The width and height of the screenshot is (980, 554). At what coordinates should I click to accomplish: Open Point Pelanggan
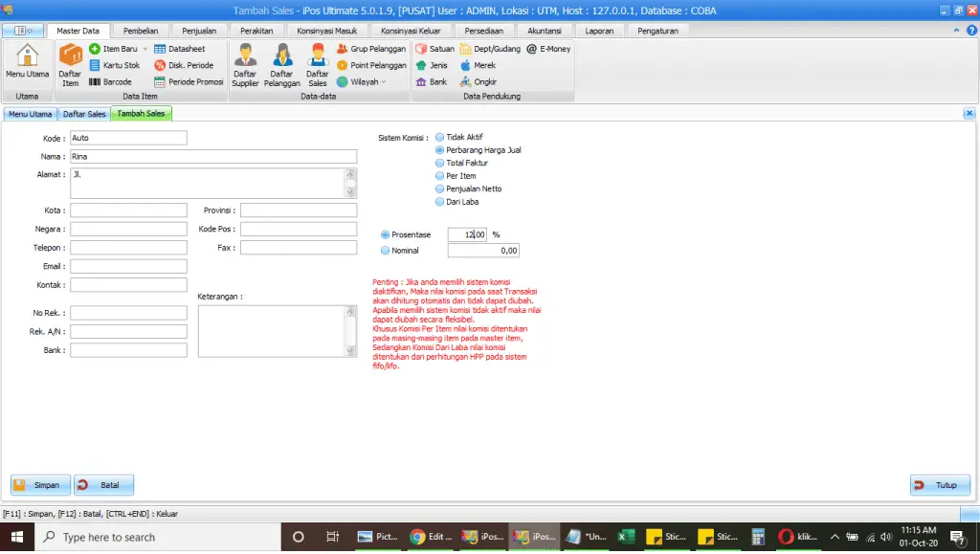tap(371, 65)
